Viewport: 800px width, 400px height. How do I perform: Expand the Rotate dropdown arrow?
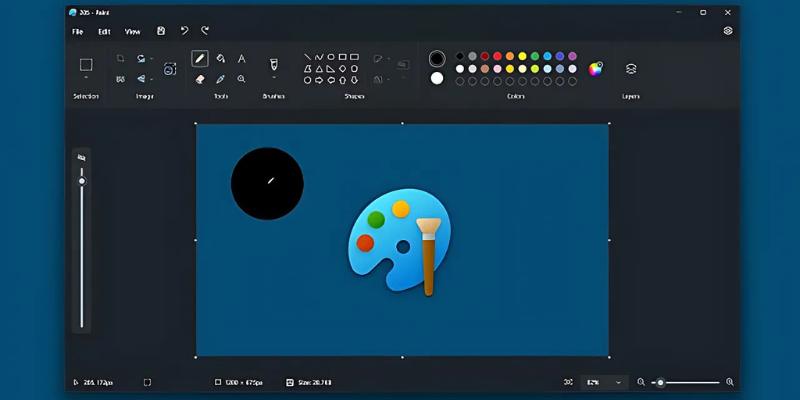click(x=152, y=59)
